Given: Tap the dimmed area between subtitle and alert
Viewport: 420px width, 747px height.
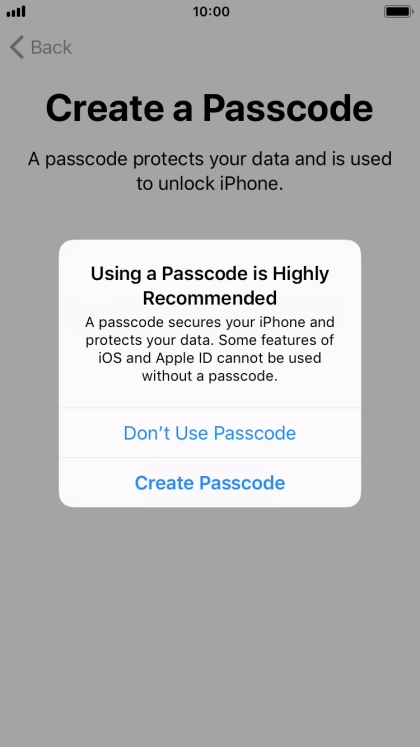Looking at the screenshot, I should (x=210, y=217).
